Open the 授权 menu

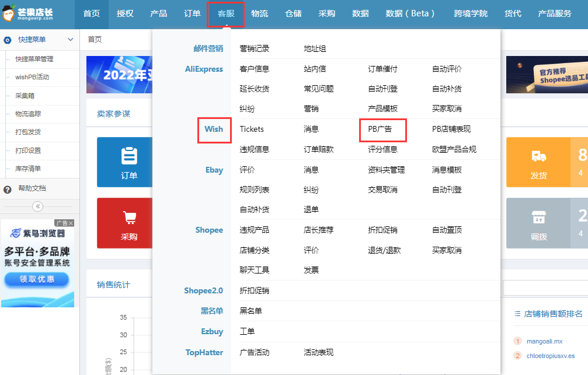pyautogui.click(x=125, y=13)
